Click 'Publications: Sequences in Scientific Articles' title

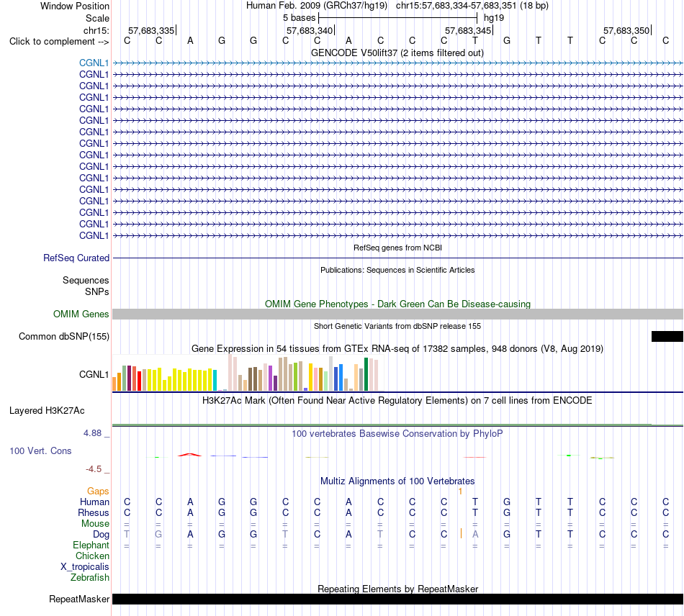click(x=397, y=270)
